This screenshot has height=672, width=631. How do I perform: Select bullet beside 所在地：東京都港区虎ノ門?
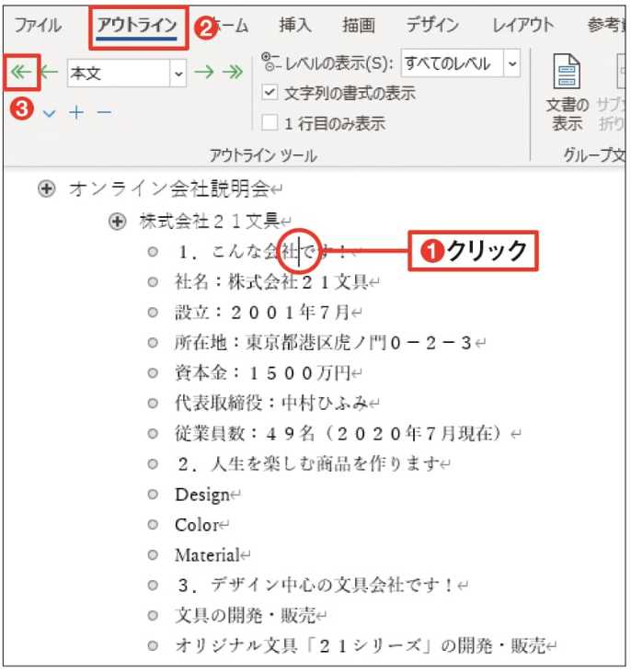click(153, 343)
